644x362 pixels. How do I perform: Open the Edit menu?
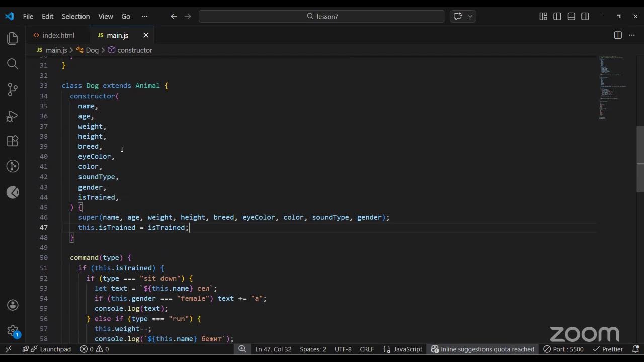coord(47,16)
